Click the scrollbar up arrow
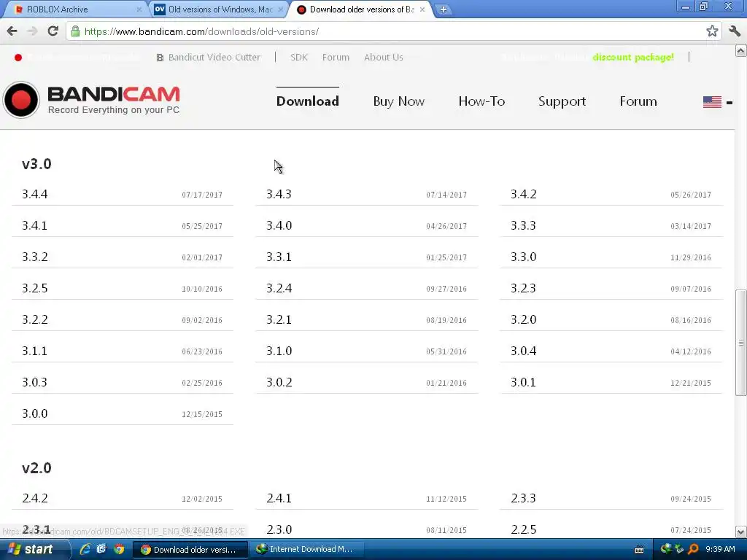The height and width of the screenshot is (560, 747). (x=741, y=50)
